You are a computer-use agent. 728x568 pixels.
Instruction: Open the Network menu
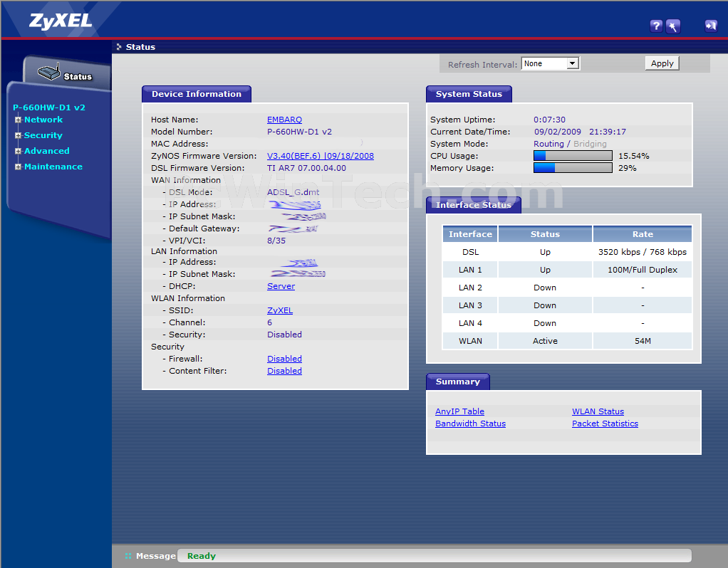tap(43, 120)
